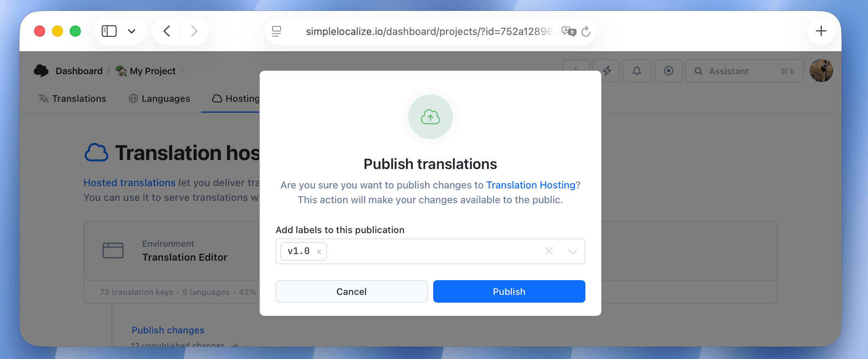
Task: Click the green cloud upload icon in dialog
Action: tap(430, 117)
